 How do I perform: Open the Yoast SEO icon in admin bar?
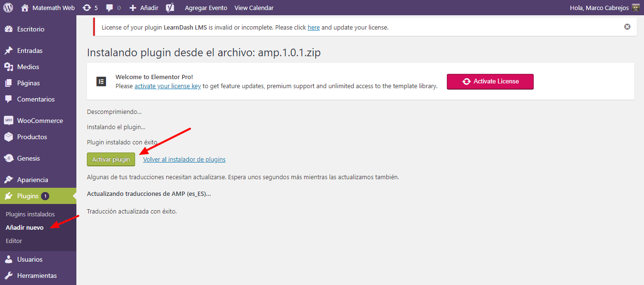tap(170, 8)
